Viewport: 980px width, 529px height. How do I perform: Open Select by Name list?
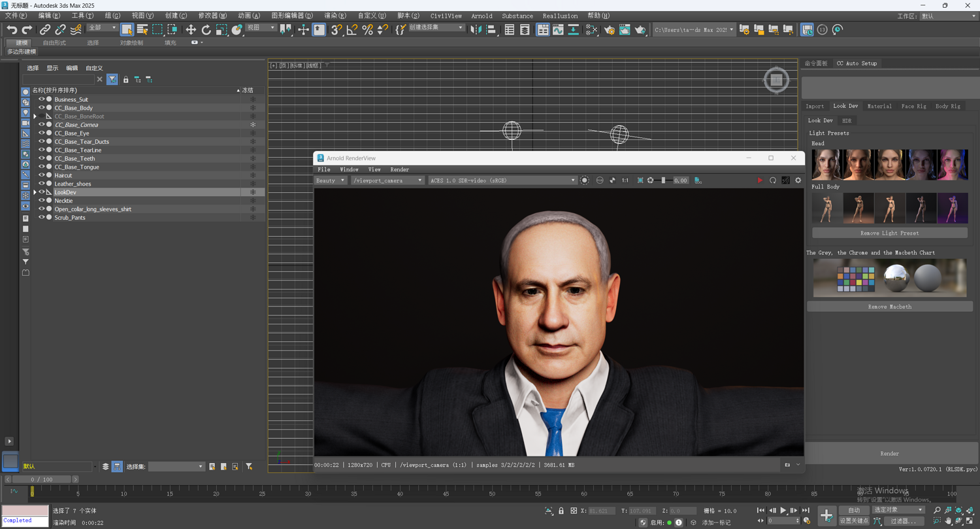142,29
